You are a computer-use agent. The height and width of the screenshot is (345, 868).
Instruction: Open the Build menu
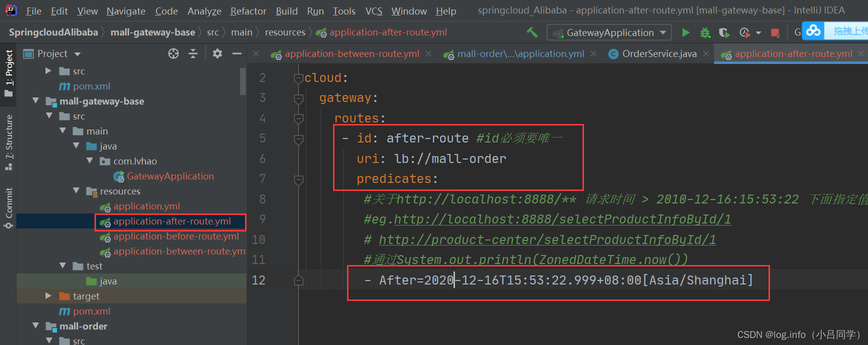pyautogui.click(x=286, y=11)
